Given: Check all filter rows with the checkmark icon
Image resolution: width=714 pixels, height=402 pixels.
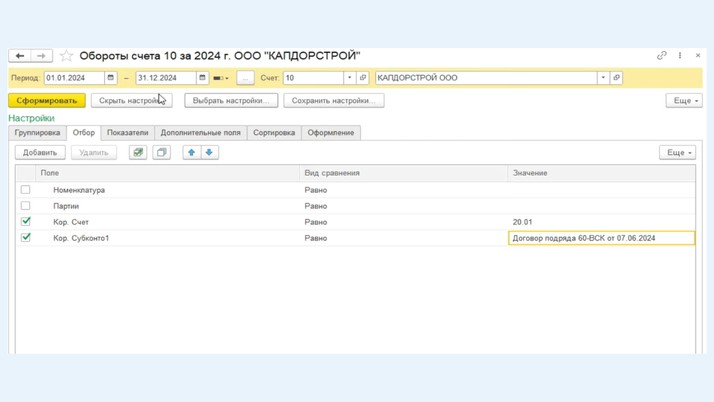Looking at the screenshot, I should tap(138, 153).
